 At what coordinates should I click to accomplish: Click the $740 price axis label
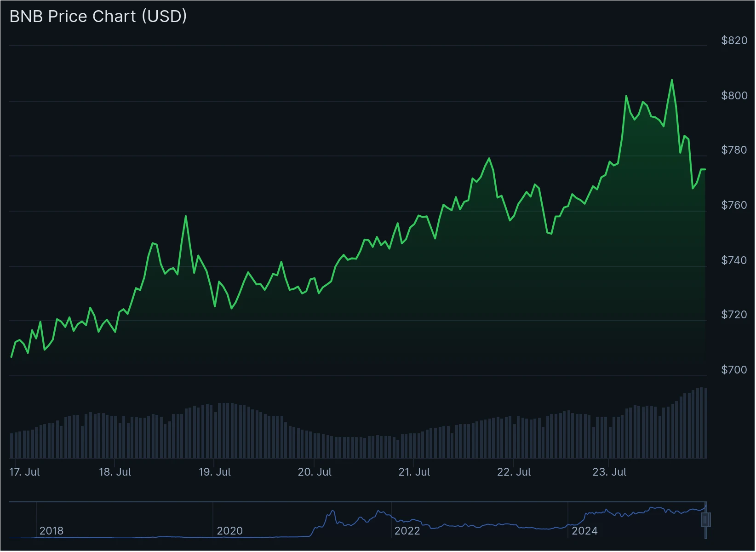tap(734, 260)
